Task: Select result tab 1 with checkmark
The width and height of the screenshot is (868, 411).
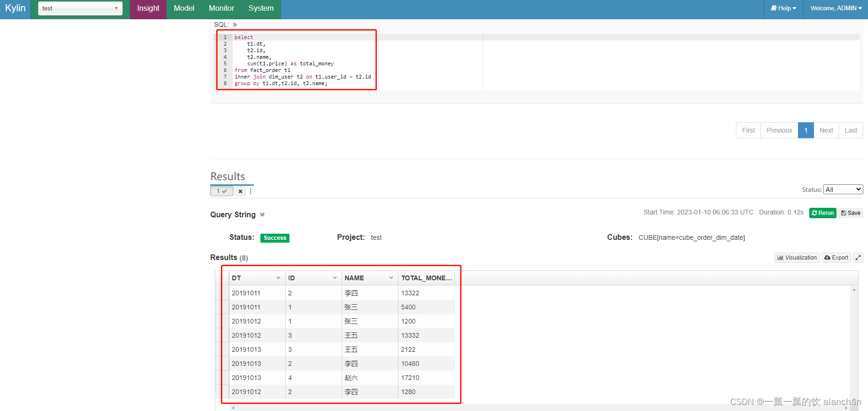Action: coord(221,191)
